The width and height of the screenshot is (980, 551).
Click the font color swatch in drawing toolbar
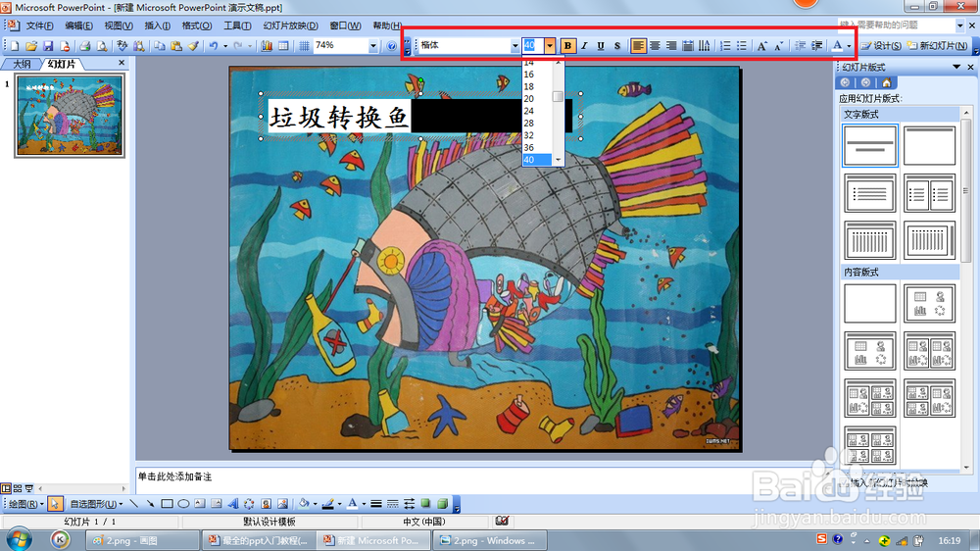pyautogui.click(x=353, y=504)
